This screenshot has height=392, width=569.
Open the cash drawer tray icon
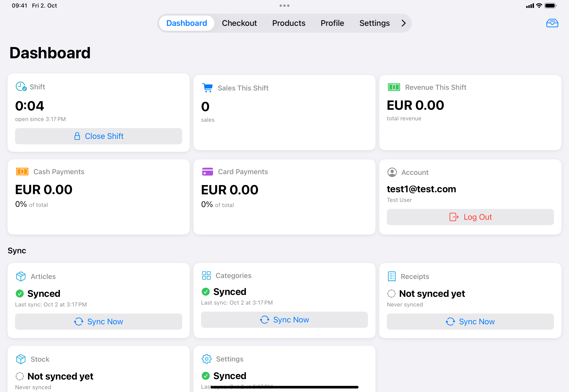click(x=552, y=23)
